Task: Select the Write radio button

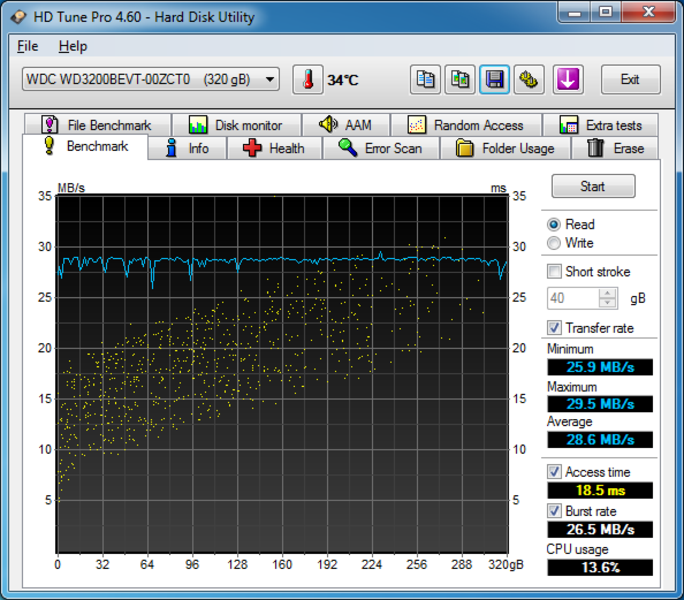Action: click(x=554, y=243)
